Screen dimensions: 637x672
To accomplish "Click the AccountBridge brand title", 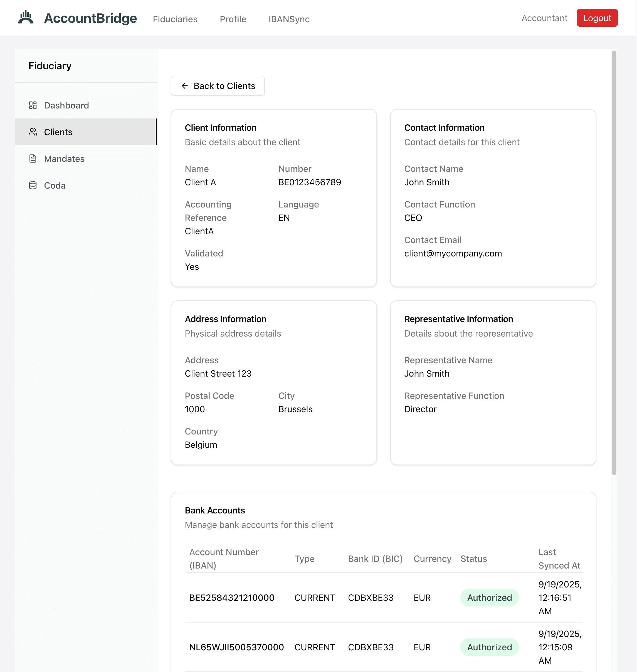I will click(90, 18).
